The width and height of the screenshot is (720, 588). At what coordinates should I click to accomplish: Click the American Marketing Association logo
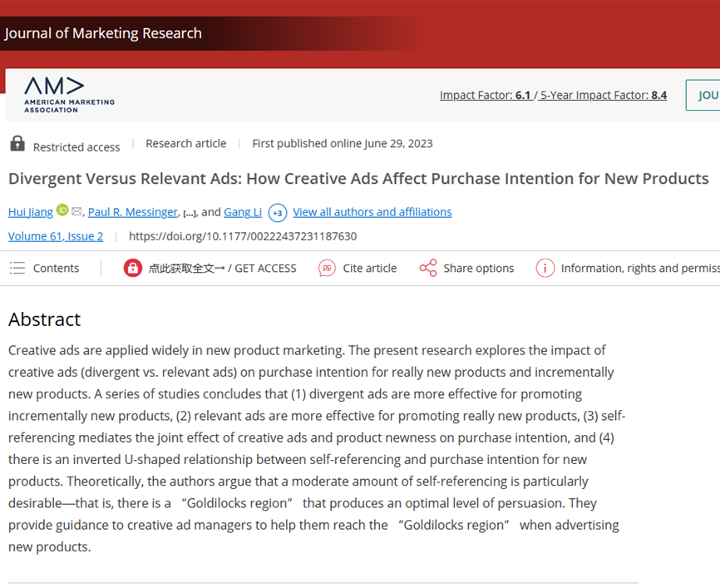pos(68,95)
